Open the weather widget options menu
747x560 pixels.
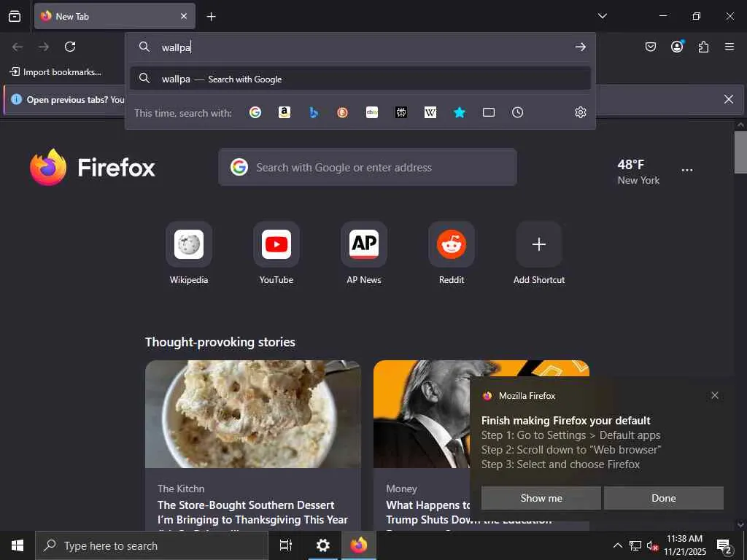click(x=687, y=171)
